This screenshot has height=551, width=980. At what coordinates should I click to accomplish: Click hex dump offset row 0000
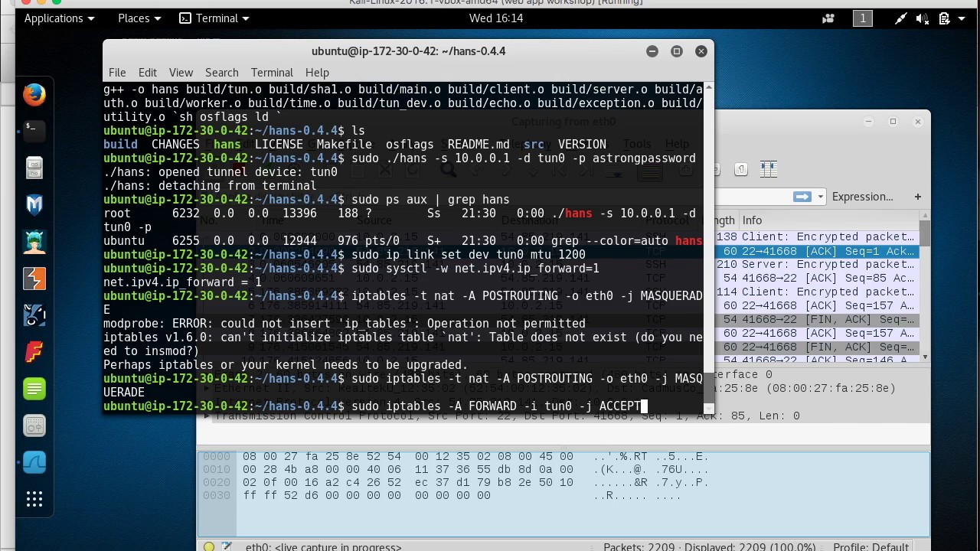coord(216,456)
